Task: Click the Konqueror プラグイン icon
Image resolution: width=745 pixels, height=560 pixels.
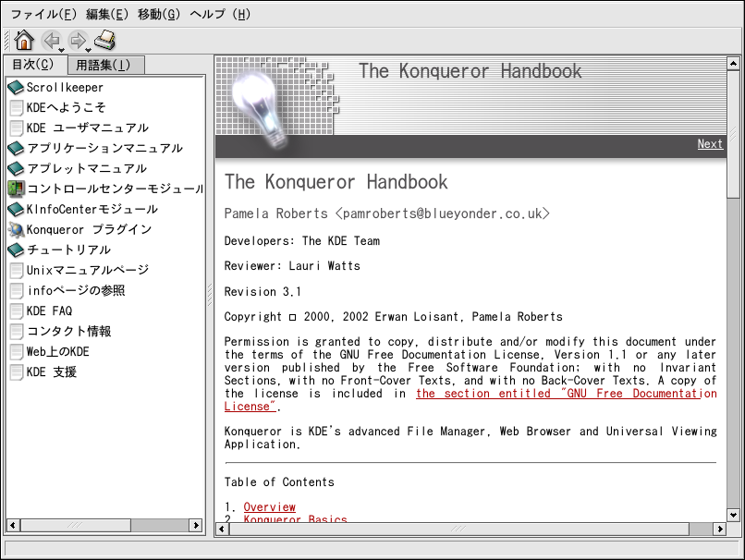Action: [x=16, y=229]
